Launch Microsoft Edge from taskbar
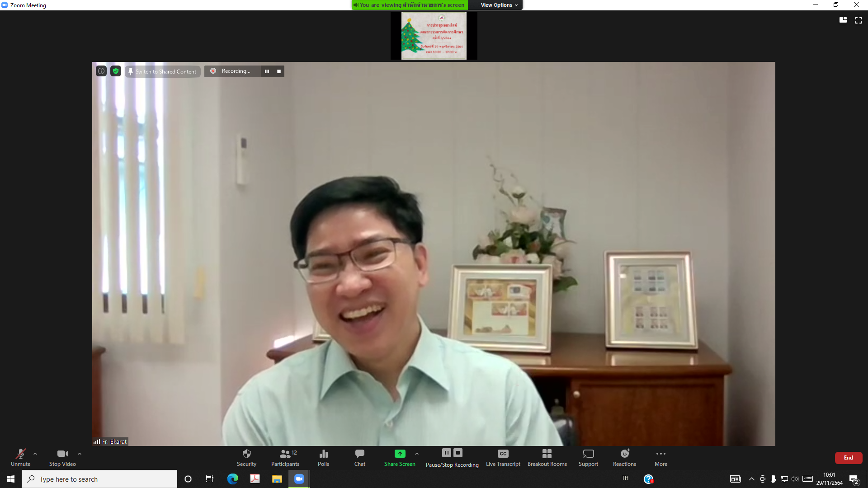The width and height of the screenshot is (868, 488). tap(233, 479)
